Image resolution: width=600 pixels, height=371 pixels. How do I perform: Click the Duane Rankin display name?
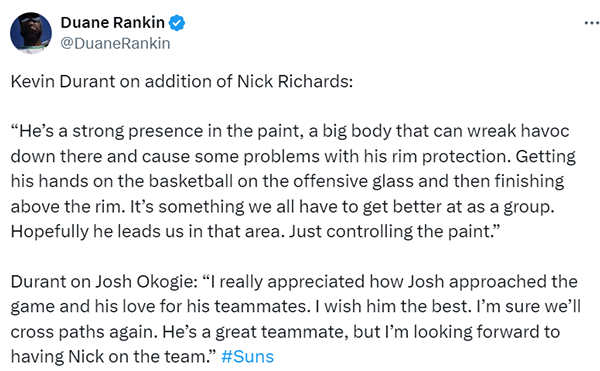point(112,23)
